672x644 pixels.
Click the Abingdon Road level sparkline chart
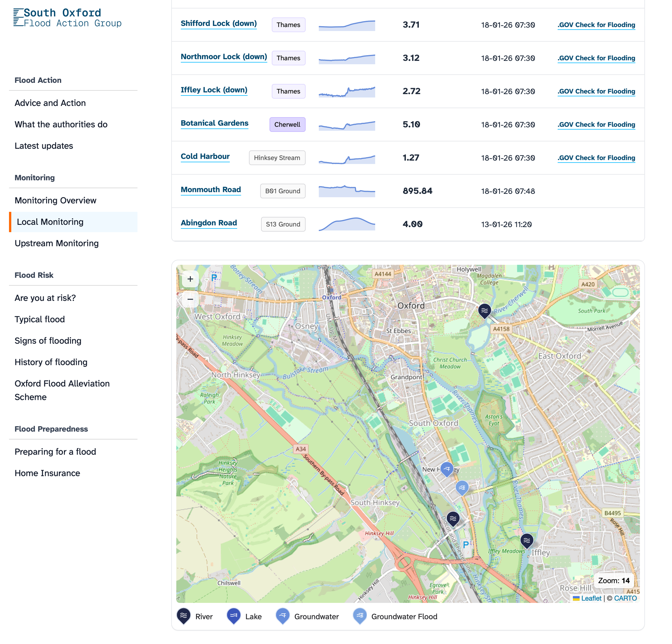click(x=346, y=224)
